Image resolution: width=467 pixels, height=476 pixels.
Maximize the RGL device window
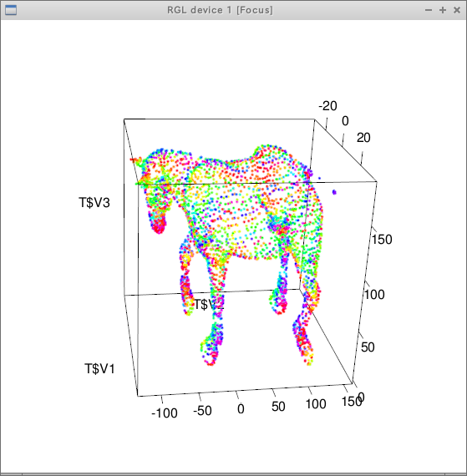[443, 10]
